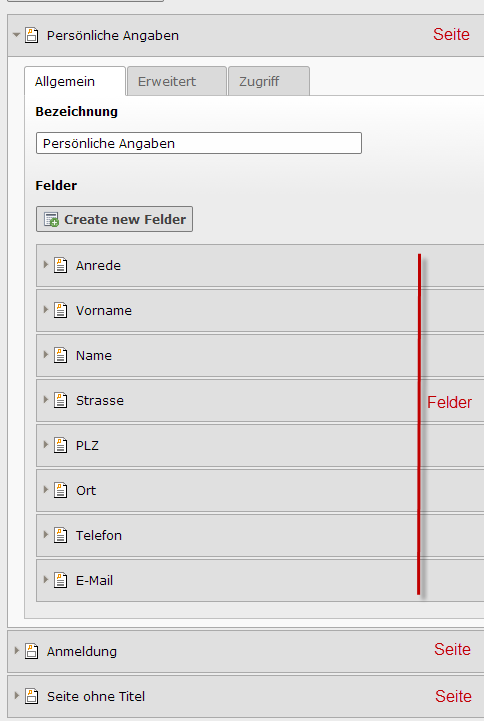Collapse the Persönliche Angaben page section
484x721 pixels.
click(x=17, y=35)
